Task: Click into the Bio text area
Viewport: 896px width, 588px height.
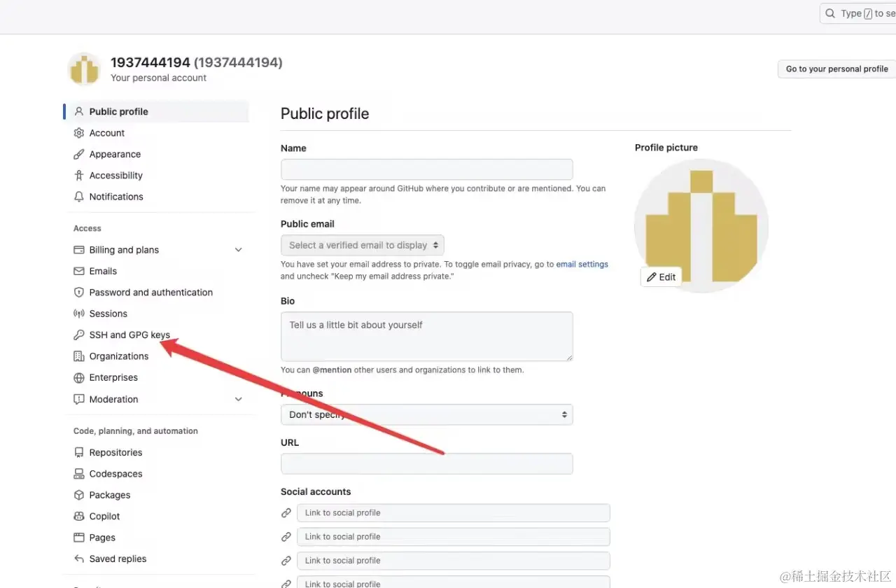Action: click(427, 337)
